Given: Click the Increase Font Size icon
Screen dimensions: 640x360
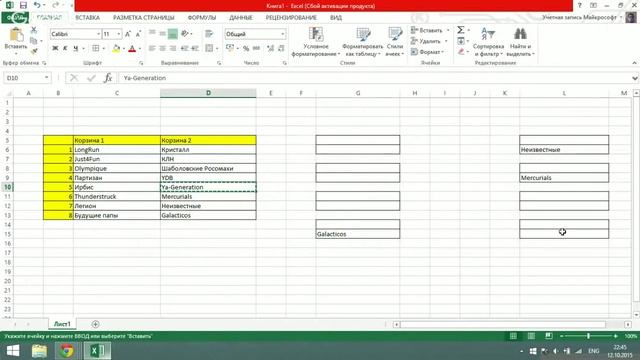Looking at the screenshot, I should coord(128,34).
